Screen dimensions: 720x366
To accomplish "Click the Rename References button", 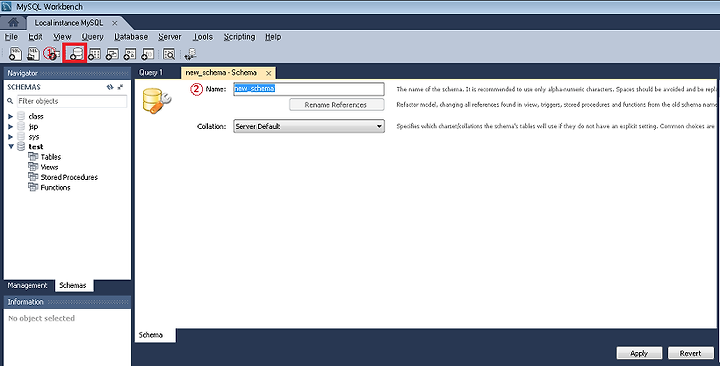I will coord(336,105).
